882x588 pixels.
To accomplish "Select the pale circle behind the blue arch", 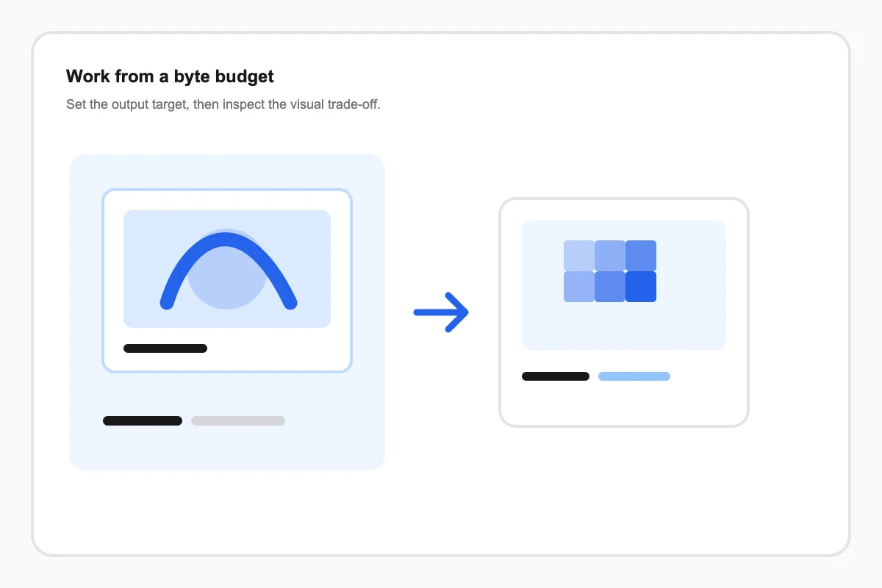I will point(227,269).
